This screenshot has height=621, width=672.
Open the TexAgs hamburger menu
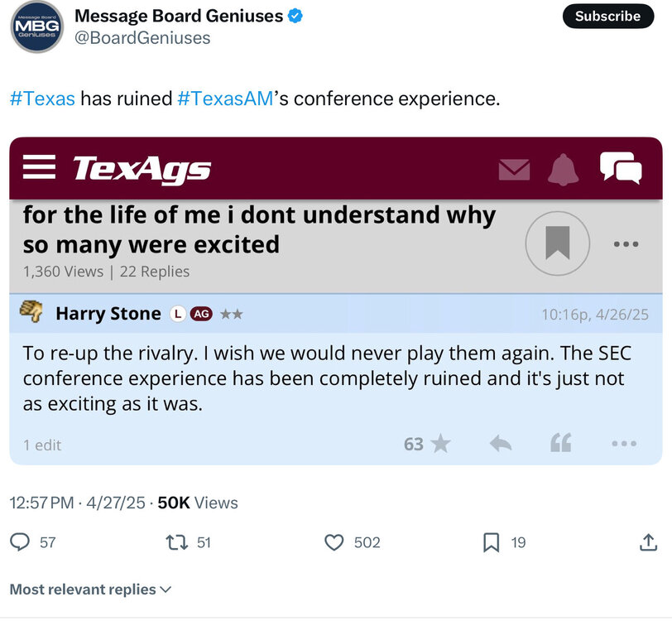click(x=39, y=167)
